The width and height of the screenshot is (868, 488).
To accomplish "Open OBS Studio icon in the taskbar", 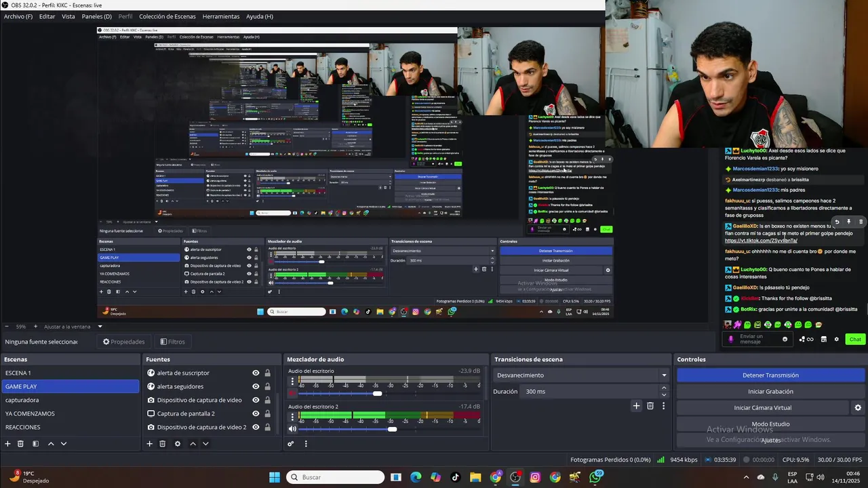I will [x=515, y=477].
